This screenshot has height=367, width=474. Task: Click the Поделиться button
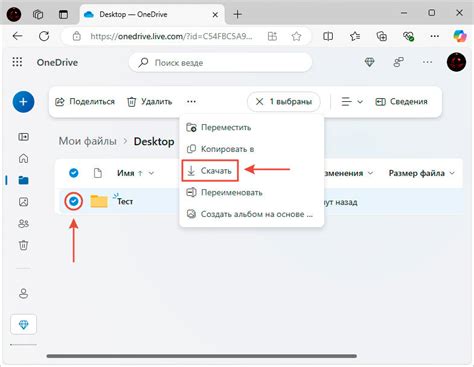[85, 102]
